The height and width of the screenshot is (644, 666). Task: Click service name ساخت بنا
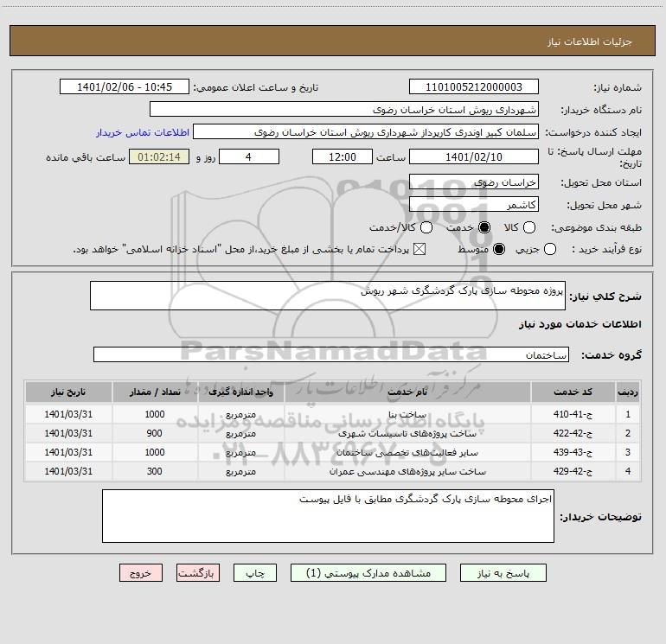407,414
